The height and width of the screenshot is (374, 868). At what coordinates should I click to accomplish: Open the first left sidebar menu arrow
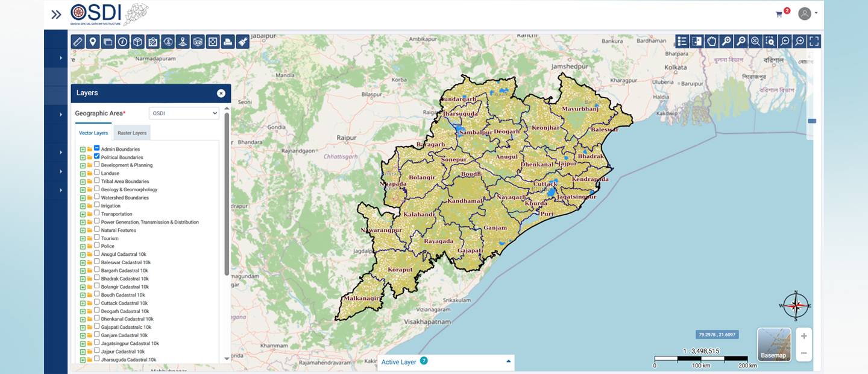tap(61, 58)
